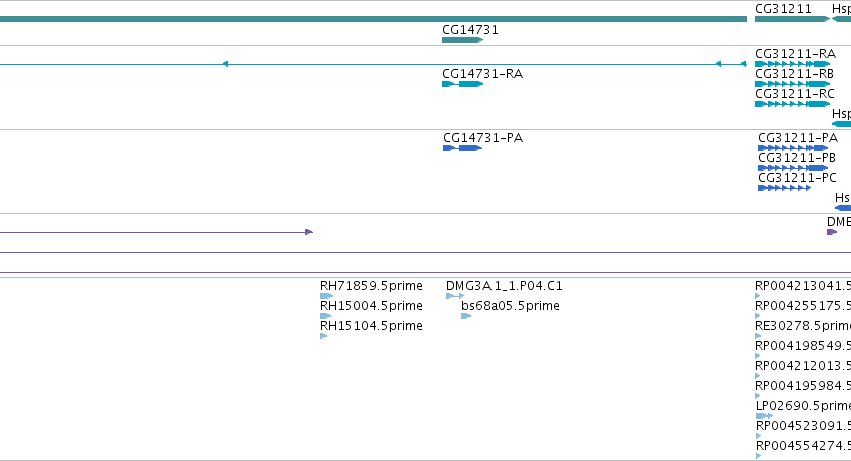The image size is (851, 461).
Task: Open the CG31211-PB coding feature
Action: click(793, 168)
